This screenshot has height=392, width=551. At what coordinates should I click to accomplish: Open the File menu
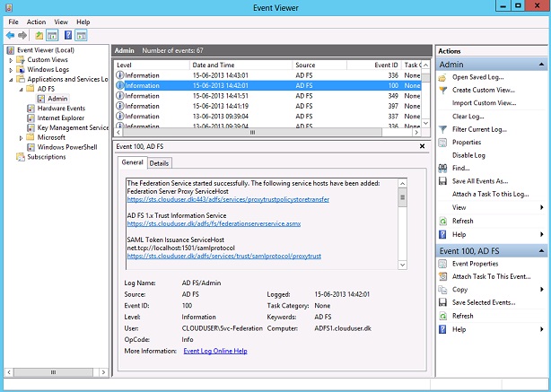pyautogui.click(x=13, y=22)
